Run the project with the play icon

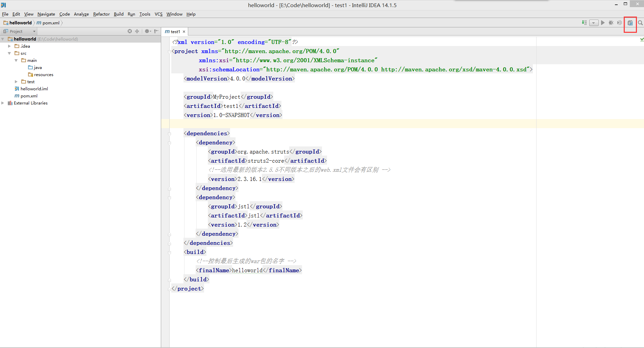[x=603, y=23]
